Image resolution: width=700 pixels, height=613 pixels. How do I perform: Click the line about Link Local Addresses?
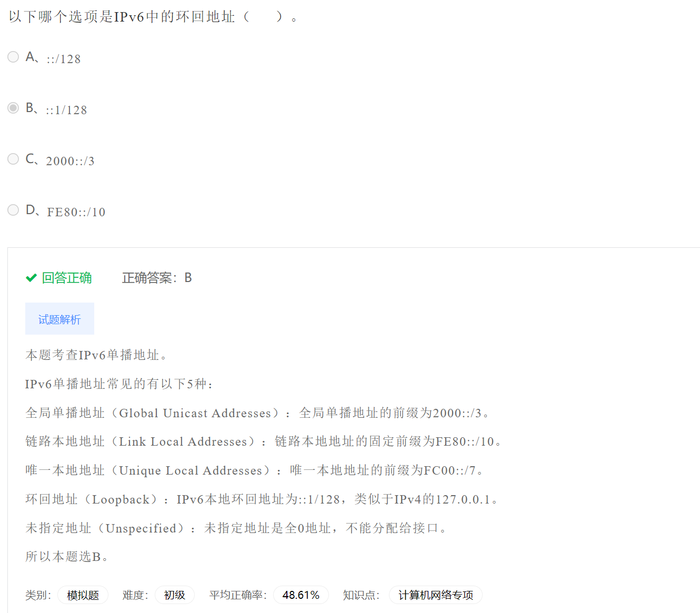(264, 441)
